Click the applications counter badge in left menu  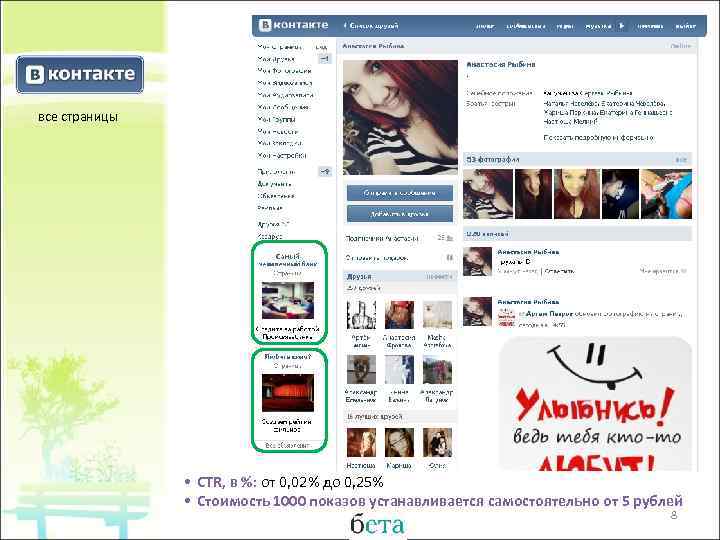click(x=325, y=172)
